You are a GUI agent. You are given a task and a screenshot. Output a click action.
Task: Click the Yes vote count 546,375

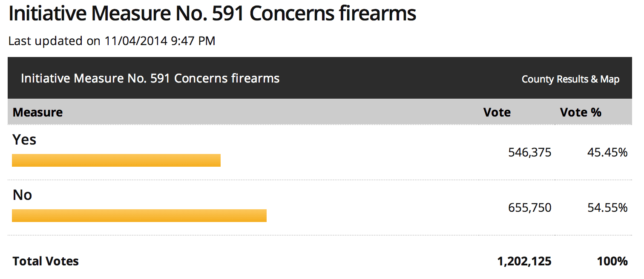coord(530,153)
